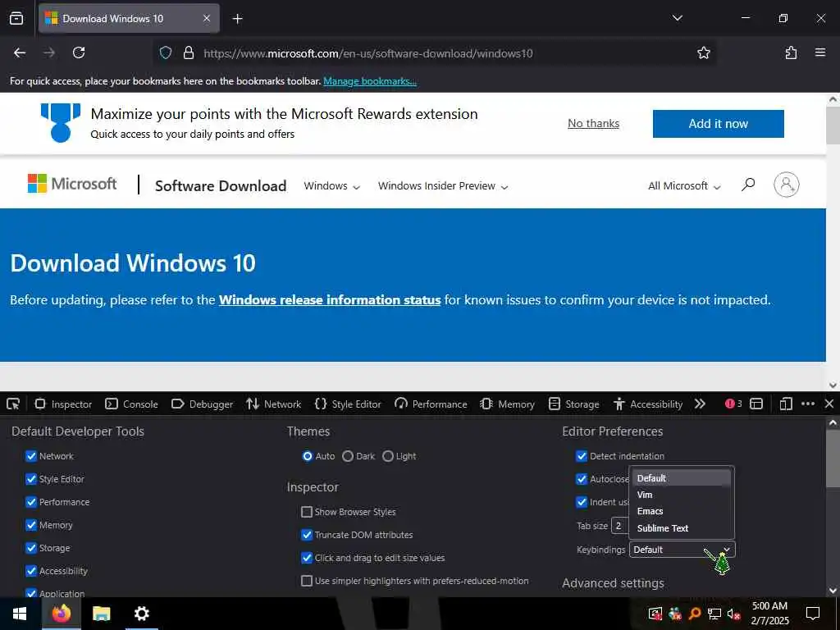Choose Emacs keybindings option
This screenshot has height=630, width=840.
coord(680,512)
